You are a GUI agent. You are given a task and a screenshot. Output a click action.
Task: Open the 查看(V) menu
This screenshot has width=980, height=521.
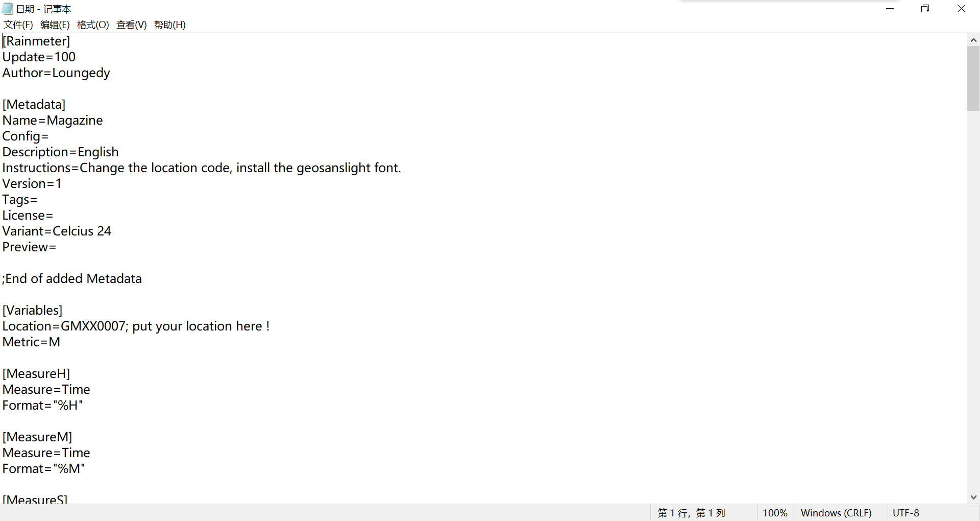point(132,25)
